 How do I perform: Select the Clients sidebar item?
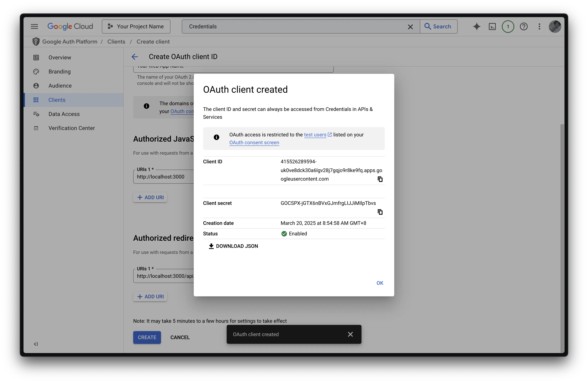tap(74, 100)
